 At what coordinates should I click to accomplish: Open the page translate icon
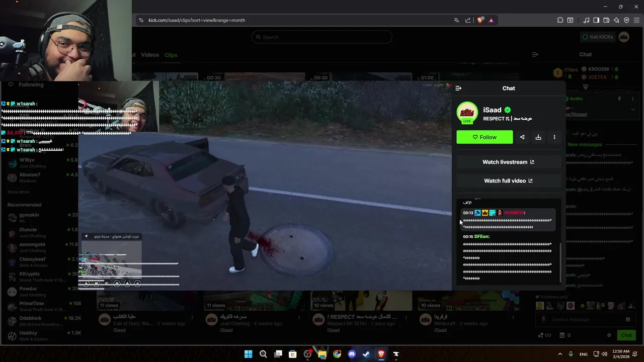tap(456, 20)
